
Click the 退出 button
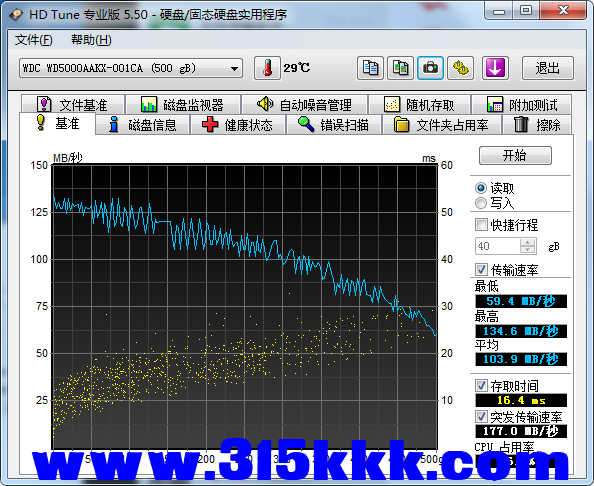click(x=548, y=68)
